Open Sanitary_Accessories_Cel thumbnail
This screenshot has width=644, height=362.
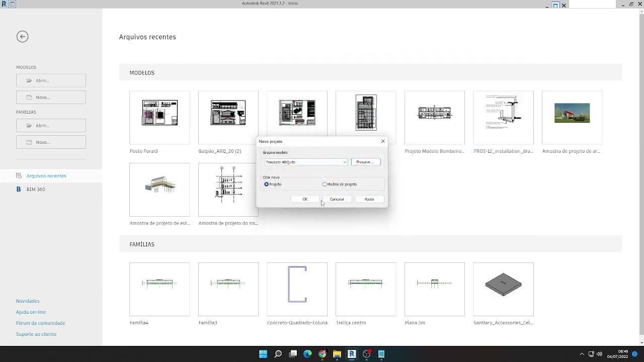click(504, 289)
